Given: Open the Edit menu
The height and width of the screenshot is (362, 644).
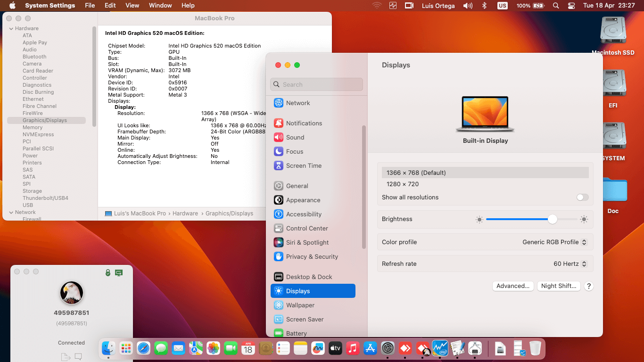Looking at the screenshot, I should tap(110, 6).
